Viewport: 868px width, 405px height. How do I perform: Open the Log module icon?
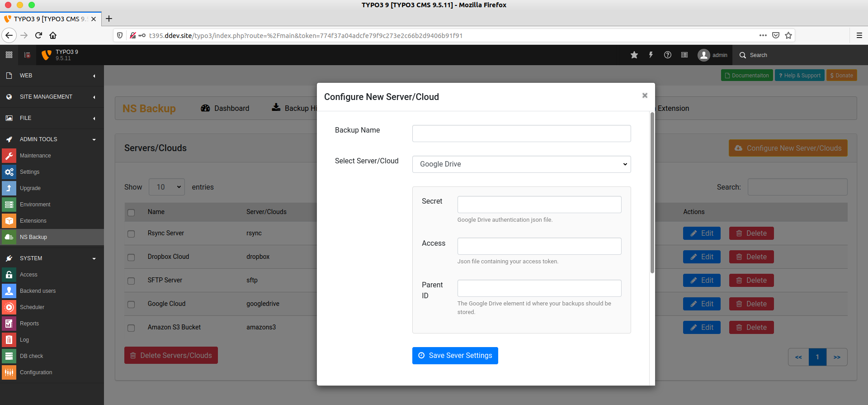pyautogui.click(x=9, y=340)
